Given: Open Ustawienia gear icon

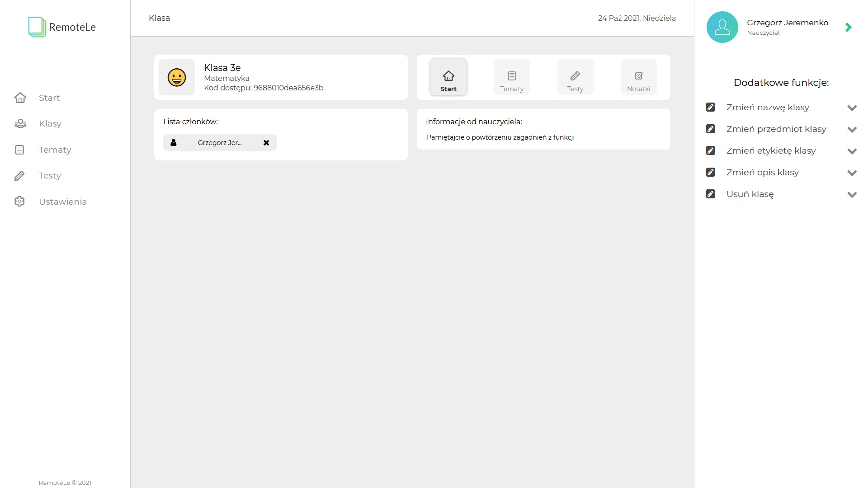Looking at the screenshot, I should [19, 202].
